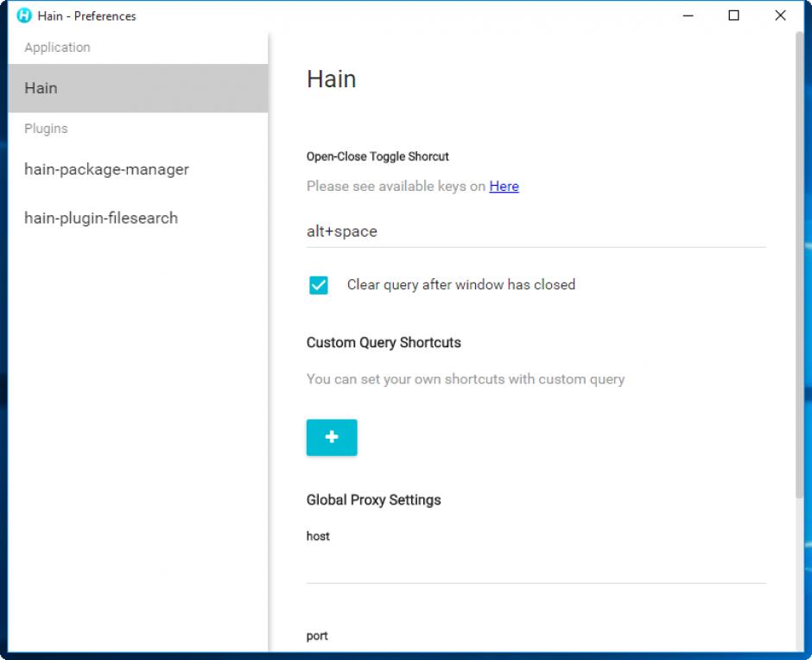Screen dimensions: 812x660
Task: Click the proxy host input field
Action: click(536, 566)
